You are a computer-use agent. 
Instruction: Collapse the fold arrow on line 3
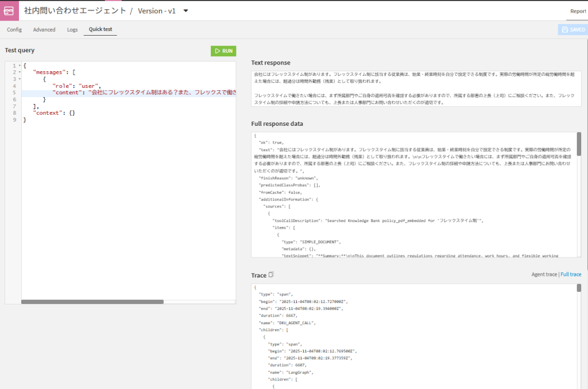[x=19, y=79]
